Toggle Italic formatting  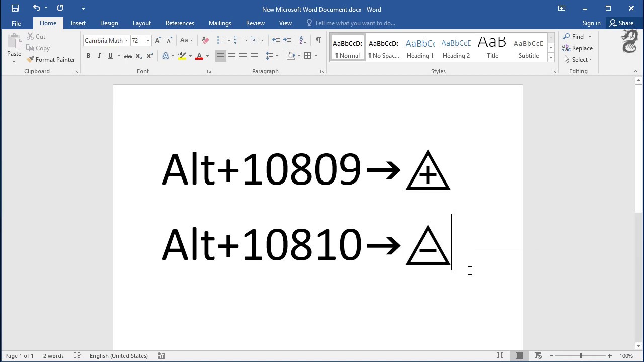[99, 56]
